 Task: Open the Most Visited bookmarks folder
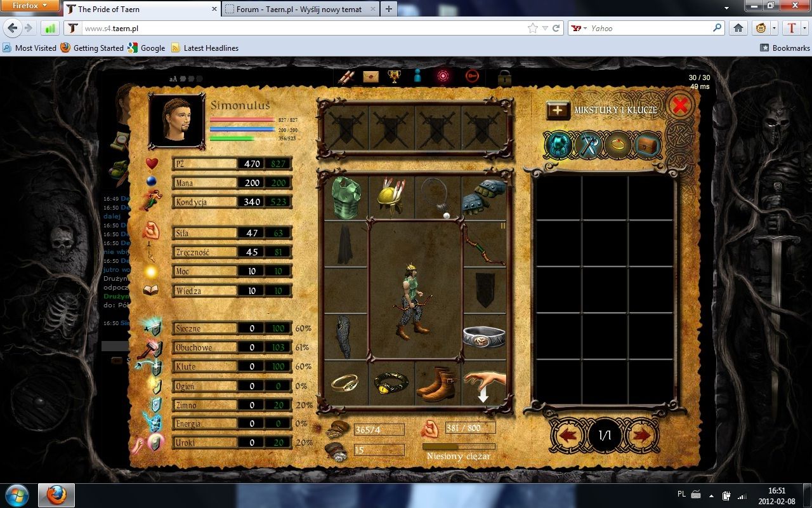click(30, 48)
